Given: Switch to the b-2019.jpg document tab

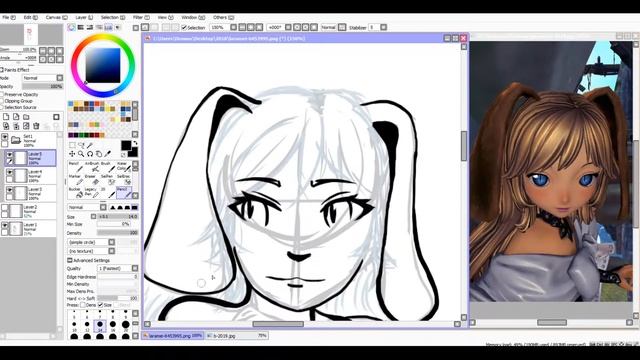Looking at the screenshot, I should click(236, 336).
